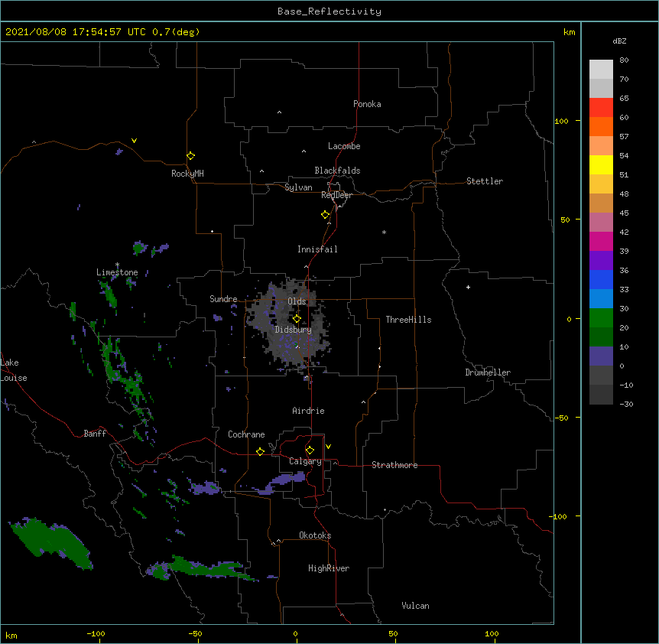Select the light gray 80–70 dBZ legend swatch

tap(601, 69)
